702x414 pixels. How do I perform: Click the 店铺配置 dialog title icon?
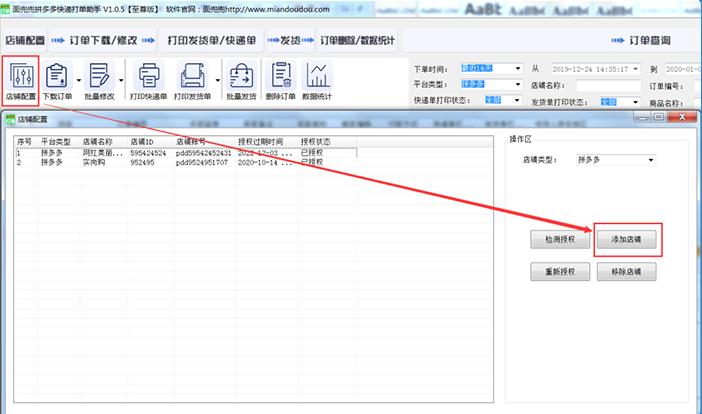pos(9,119)
